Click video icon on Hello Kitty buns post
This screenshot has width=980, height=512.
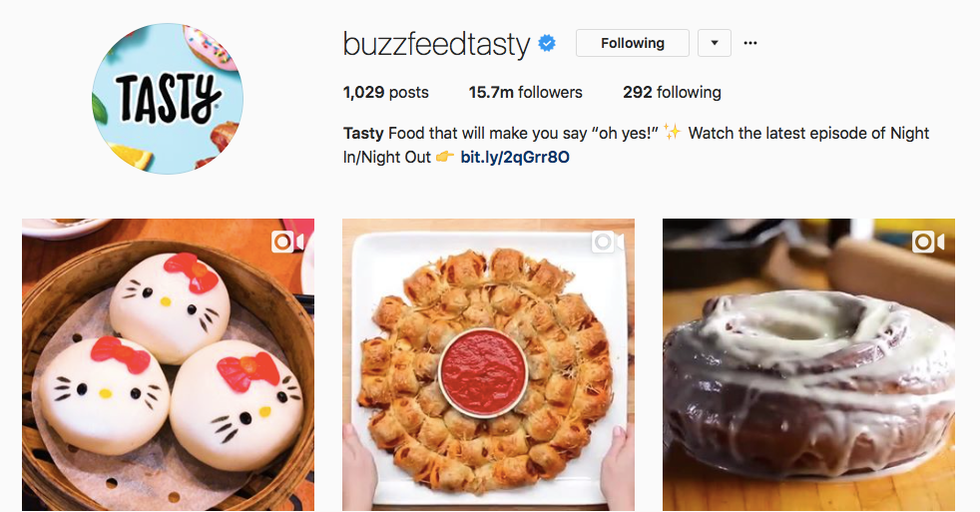pyautogui.click(x=288, y=242)
